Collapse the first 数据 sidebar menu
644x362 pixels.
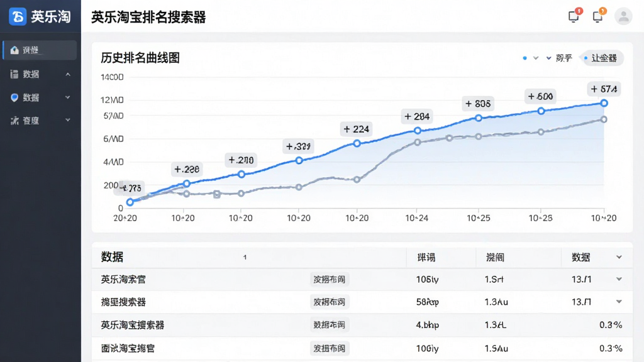coord(68,74)
